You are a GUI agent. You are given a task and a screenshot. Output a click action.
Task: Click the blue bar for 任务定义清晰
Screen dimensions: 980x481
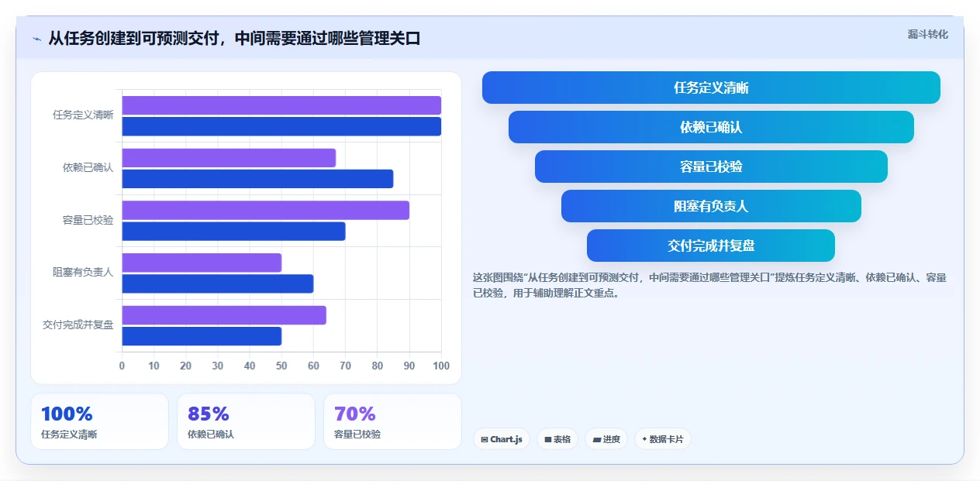click(x=281, y=126)
